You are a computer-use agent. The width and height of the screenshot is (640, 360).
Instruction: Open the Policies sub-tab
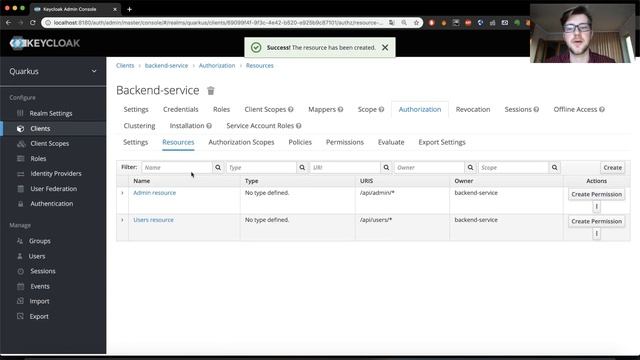click(300, 142)
